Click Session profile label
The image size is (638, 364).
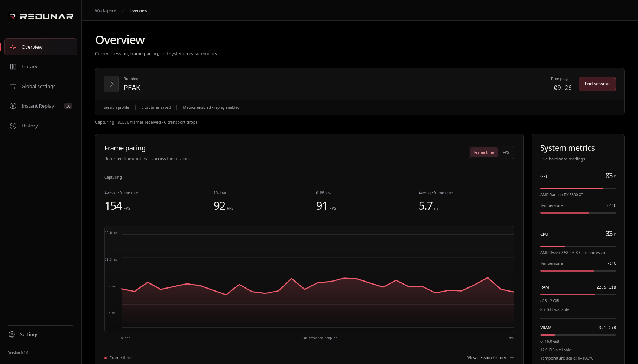coord(116,108)
